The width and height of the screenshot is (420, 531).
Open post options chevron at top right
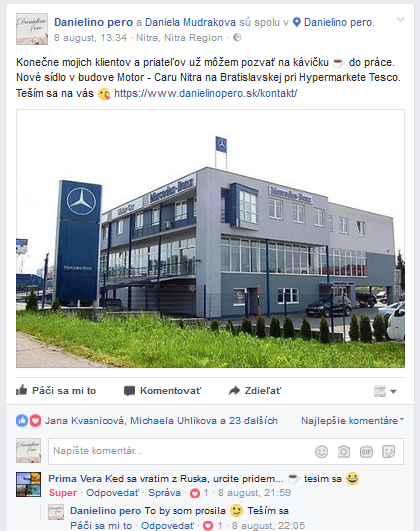click(x=400, y=20)
